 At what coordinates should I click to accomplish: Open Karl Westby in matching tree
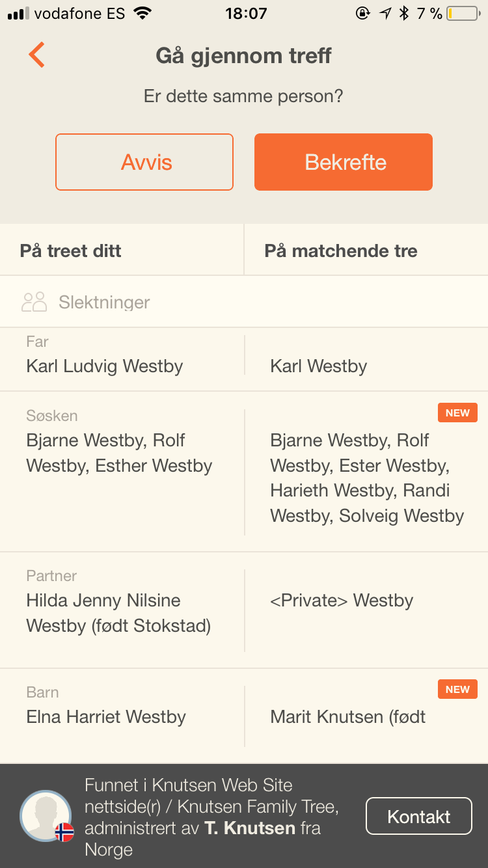coord(319,366)
